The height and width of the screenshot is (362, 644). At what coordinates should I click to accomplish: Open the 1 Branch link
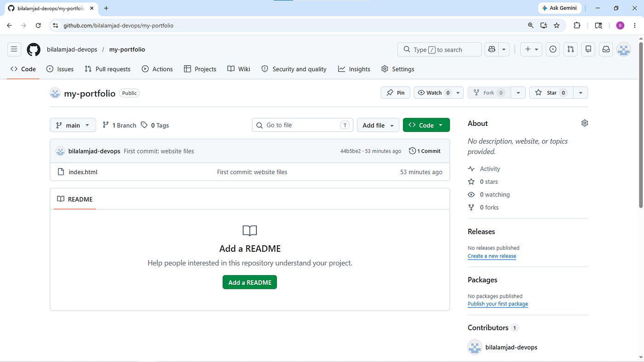point(119,125)
